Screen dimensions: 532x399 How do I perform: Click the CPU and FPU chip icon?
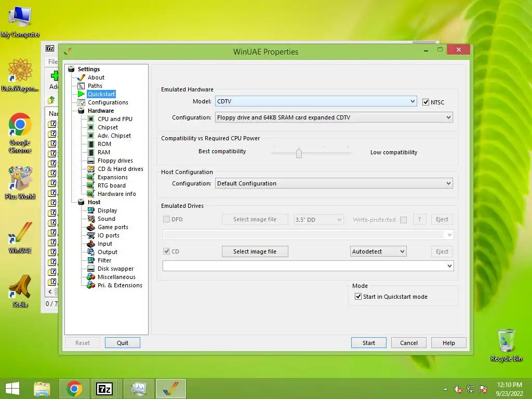click(91, 119)
